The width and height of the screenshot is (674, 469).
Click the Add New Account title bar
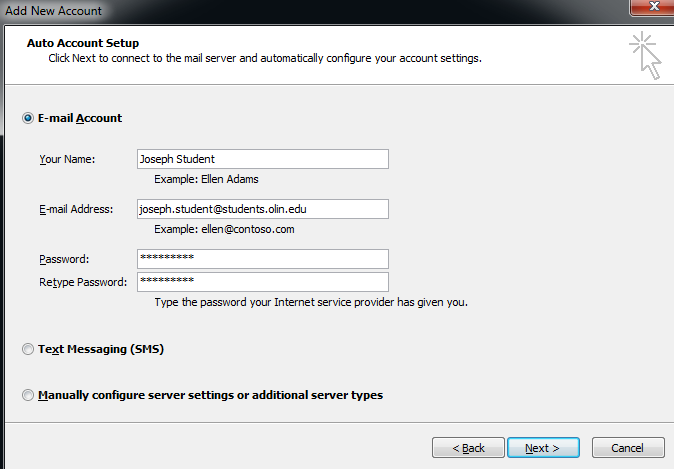pos(300,10)
